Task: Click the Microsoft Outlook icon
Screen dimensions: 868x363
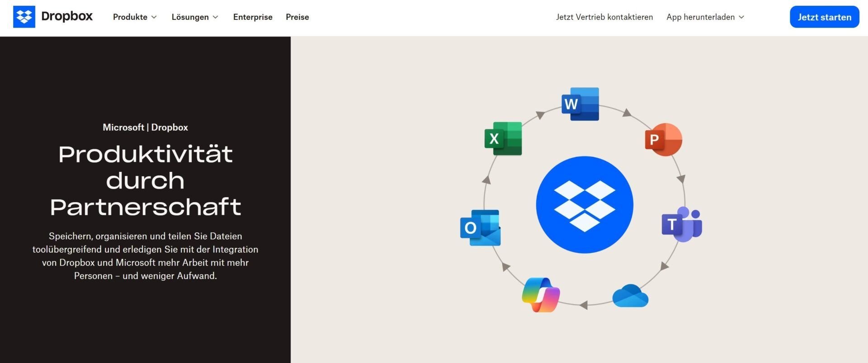Action: [480, 227]
